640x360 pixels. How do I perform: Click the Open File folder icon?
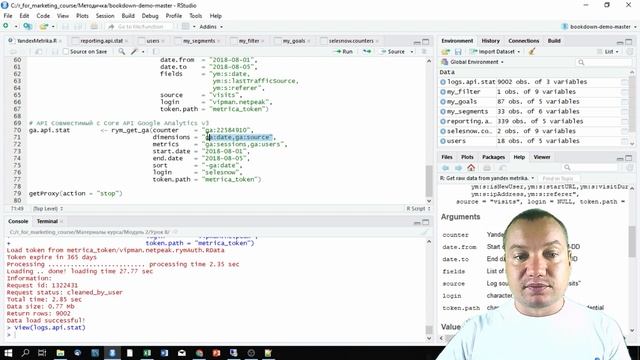pos(44,27)
